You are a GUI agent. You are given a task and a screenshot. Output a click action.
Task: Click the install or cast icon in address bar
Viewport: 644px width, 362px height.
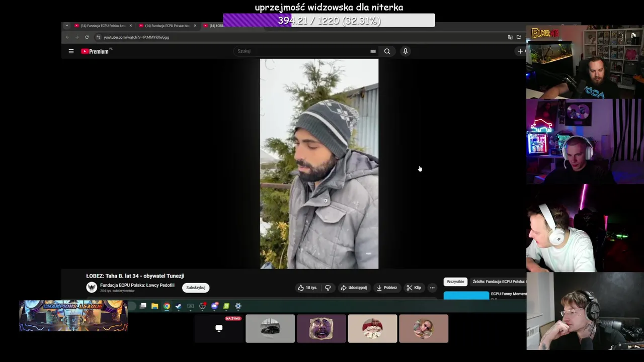point(519,37)
